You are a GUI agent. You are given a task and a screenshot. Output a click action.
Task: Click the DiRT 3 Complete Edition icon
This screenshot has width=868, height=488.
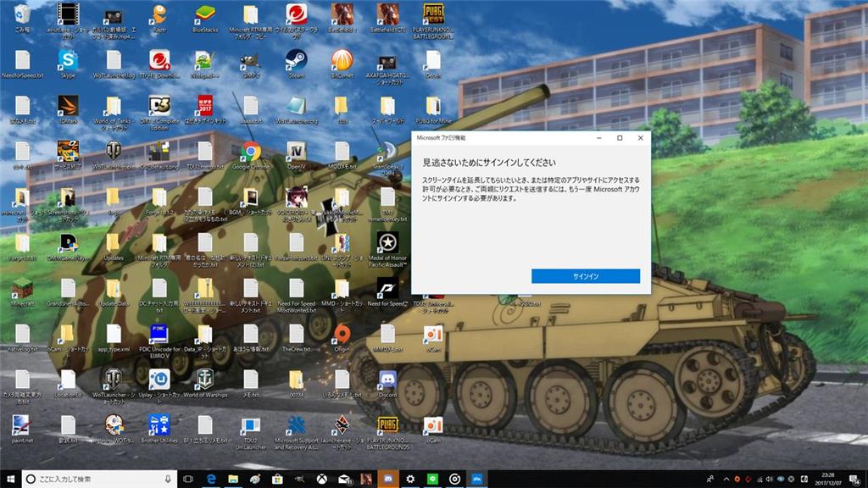tap(159, 113)
